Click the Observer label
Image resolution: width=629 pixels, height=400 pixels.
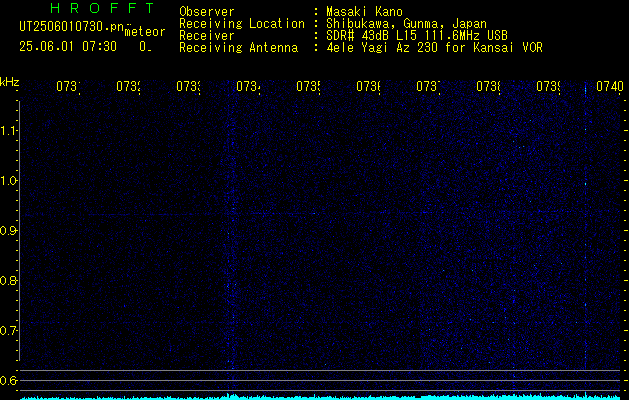point(207,11)
